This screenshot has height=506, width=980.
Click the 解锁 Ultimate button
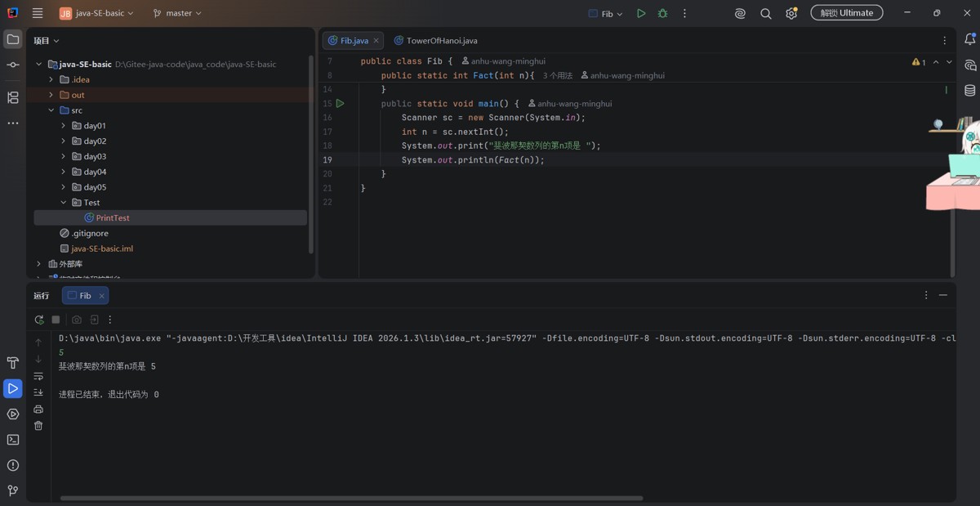tap(847, 13)
